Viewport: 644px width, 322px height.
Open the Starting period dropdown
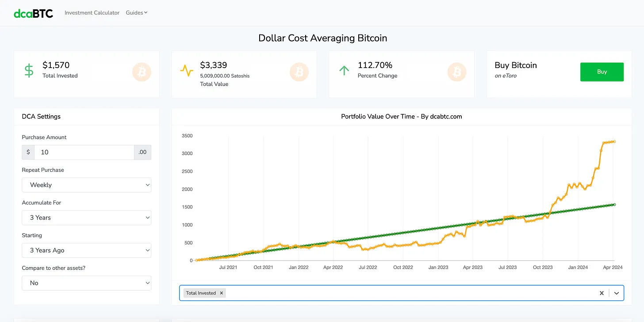click(86, 250)
